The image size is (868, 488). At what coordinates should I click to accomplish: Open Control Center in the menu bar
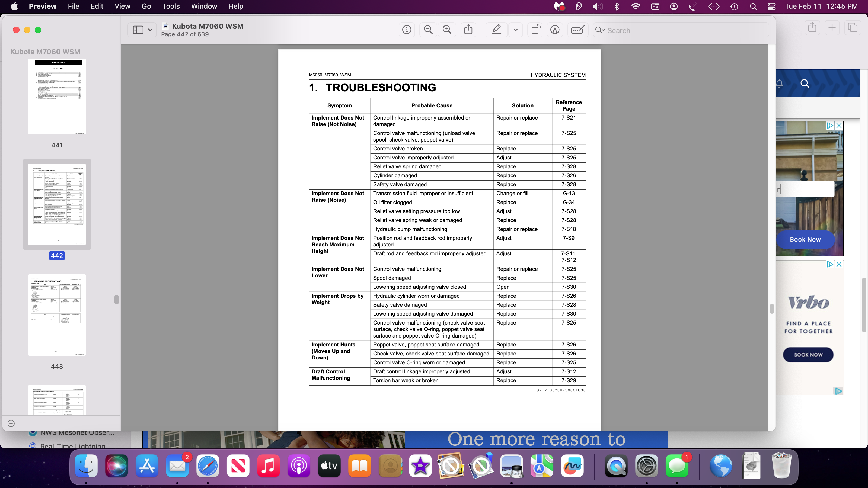(x=771, y=7)
